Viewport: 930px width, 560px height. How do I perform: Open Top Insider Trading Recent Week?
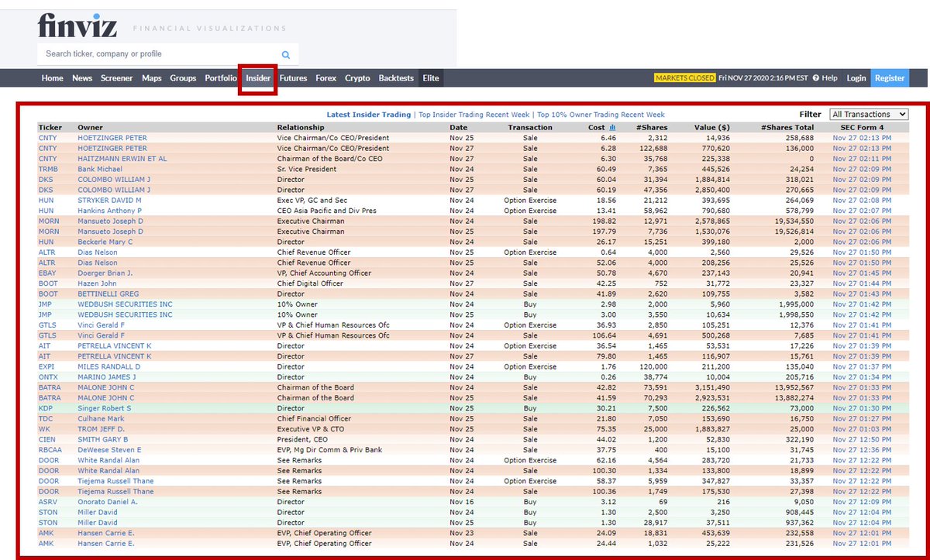coord(474,115)
